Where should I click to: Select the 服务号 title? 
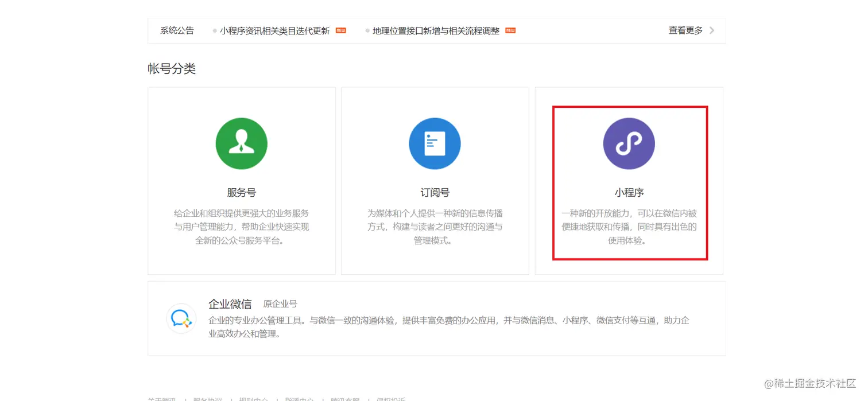click(241, 193)
